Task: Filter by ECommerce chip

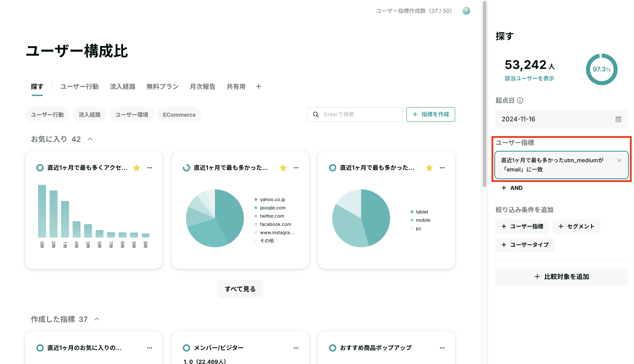Action: pyautogui.click(x=179, y=115)
